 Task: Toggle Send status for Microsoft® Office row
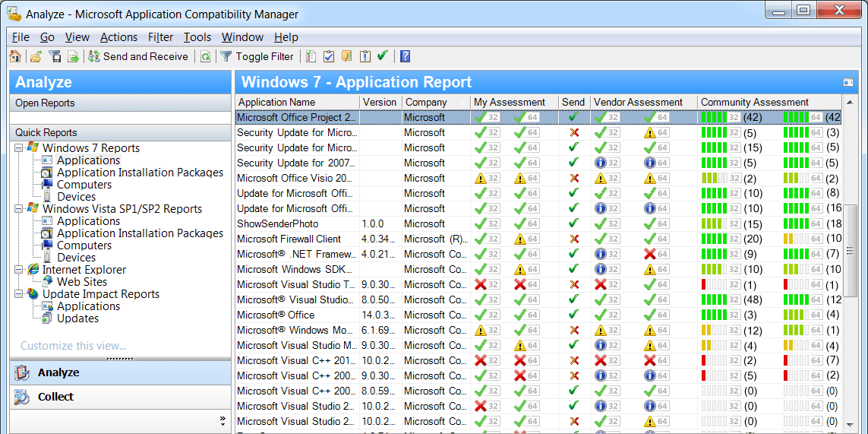click(575, 315)
